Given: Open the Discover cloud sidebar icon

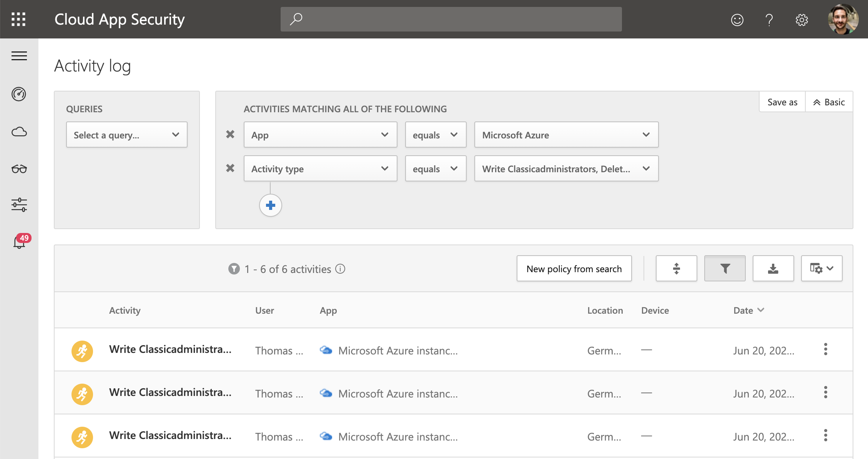Looking at the screenshot, I should [19, 132].
